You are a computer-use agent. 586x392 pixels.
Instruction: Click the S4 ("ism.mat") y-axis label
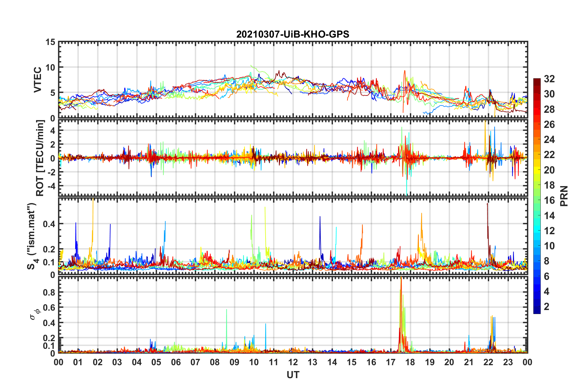point(32,236)
